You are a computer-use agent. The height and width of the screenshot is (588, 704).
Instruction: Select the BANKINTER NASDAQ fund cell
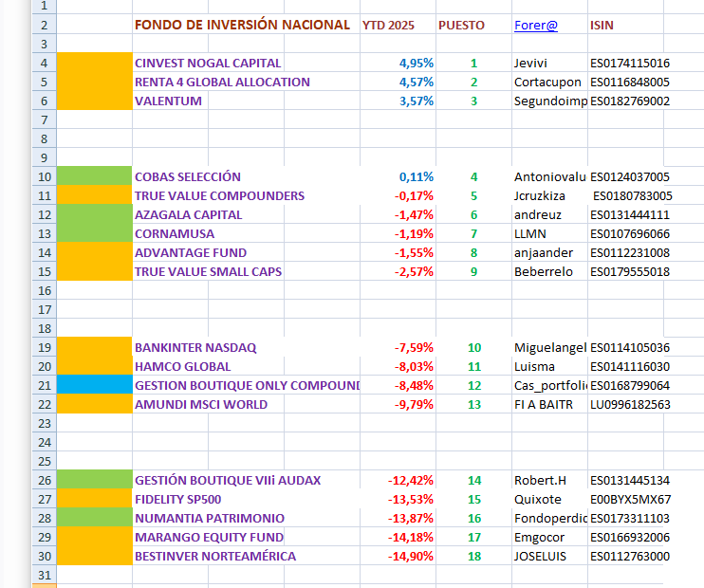pyautogui.click(x=195, y=347)
